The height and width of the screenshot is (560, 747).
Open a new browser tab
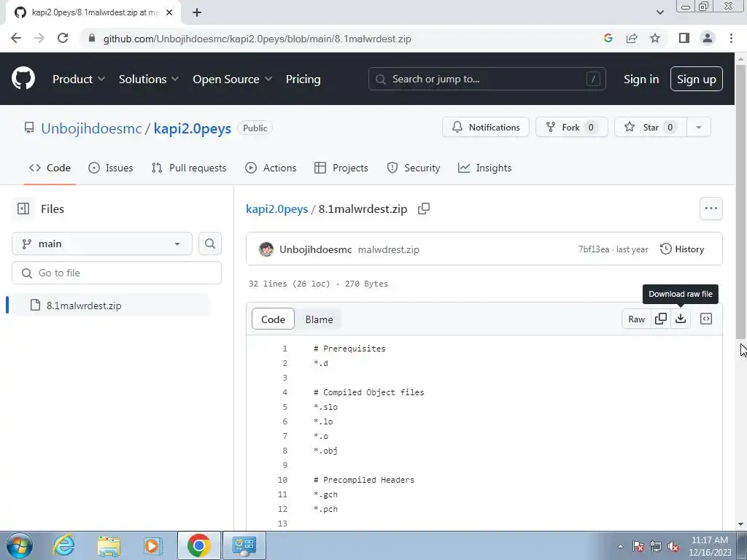coord(197,13)
